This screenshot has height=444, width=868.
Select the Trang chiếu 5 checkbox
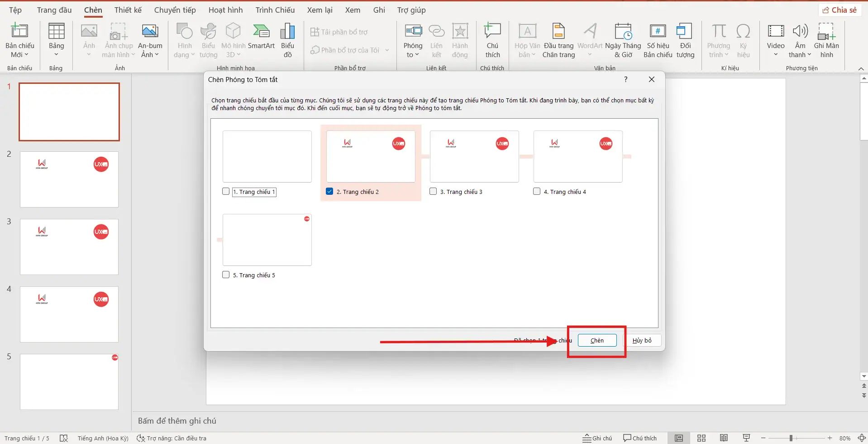pos(226,275)
